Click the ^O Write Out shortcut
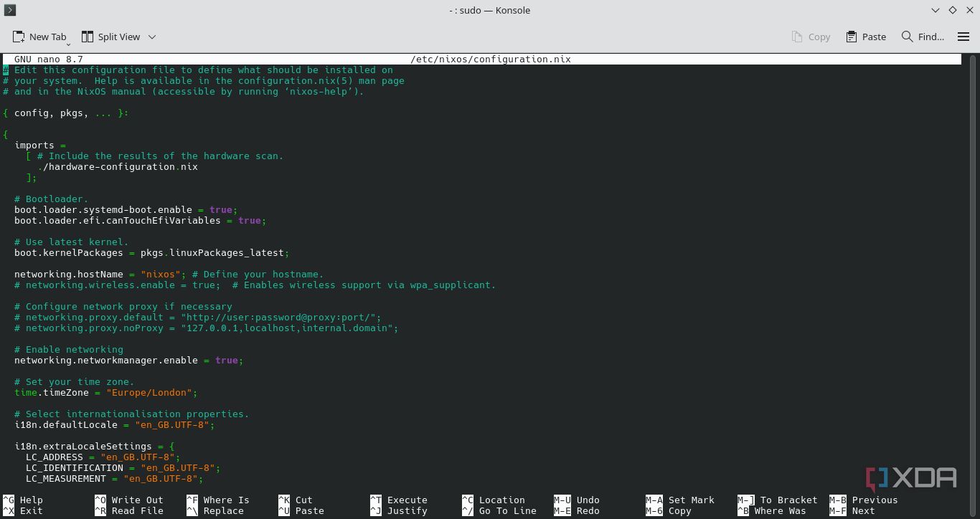This screenshot has width=980, height=519. (129, 500)
